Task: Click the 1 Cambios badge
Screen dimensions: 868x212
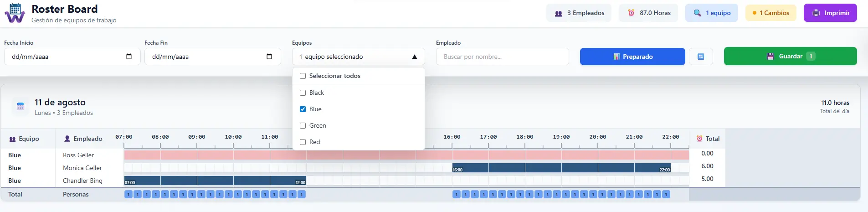Action: click(x=771, y=13)
